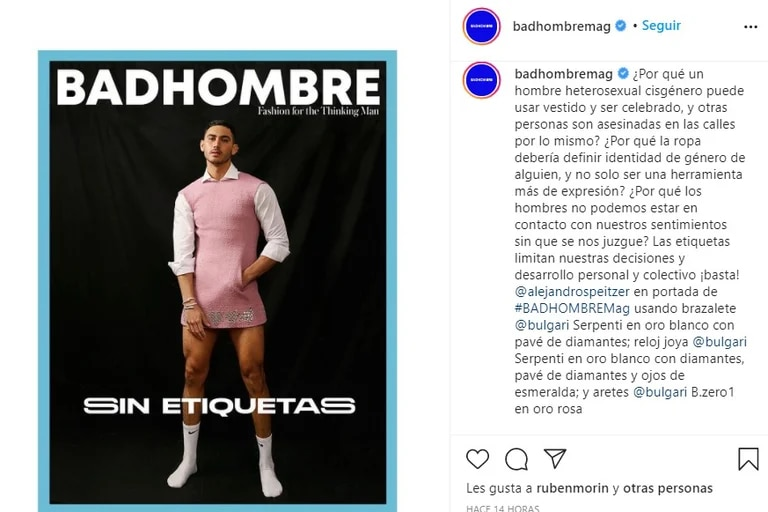View the otras personas likes list
Image resolution: width=768 pixels, height=512 pixels.
[x=668, y=488]
